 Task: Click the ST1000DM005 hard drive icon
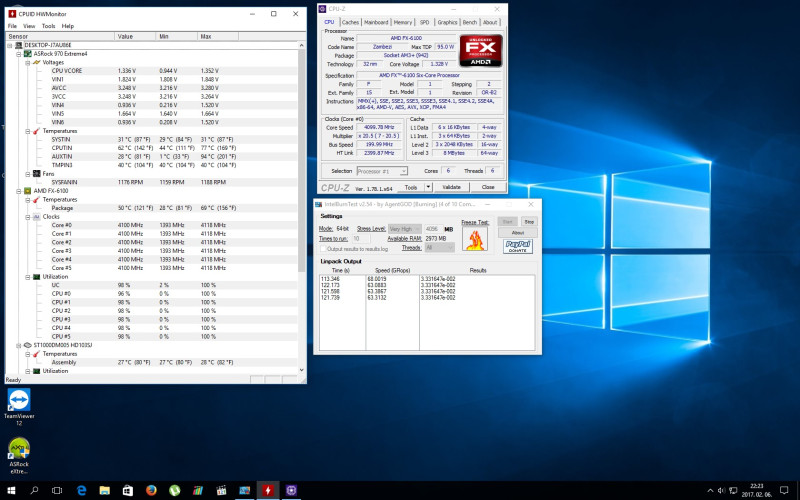click(28, 345)
